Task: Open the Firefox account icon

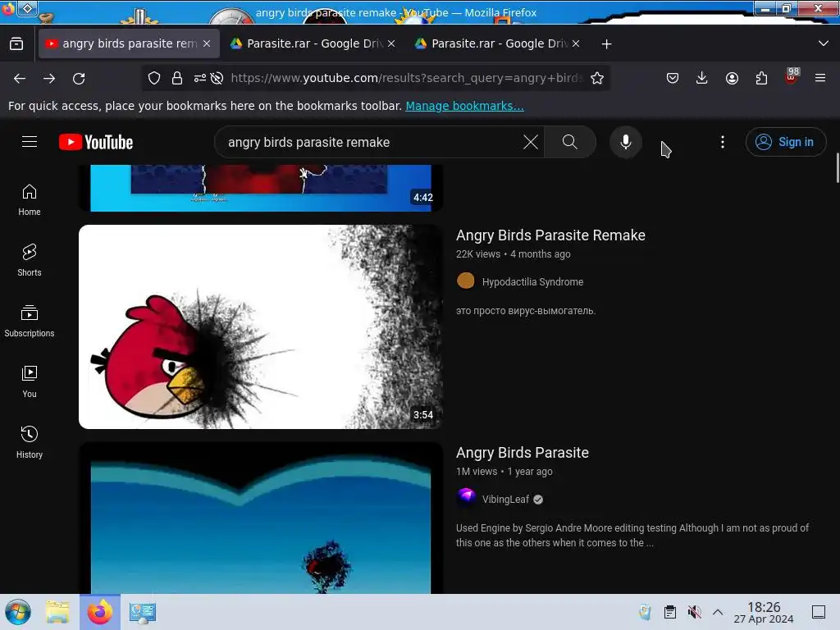Action: 732,78
